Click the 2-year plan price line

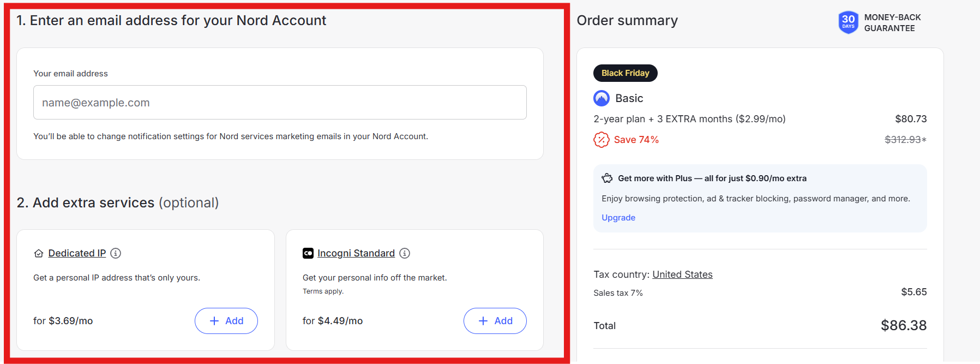point(689,119)
